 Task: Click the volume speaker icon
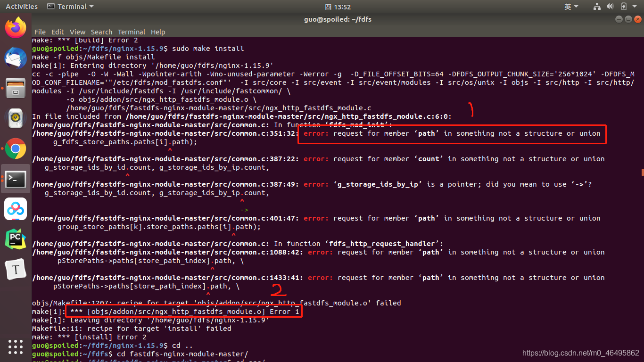[610, 7]
